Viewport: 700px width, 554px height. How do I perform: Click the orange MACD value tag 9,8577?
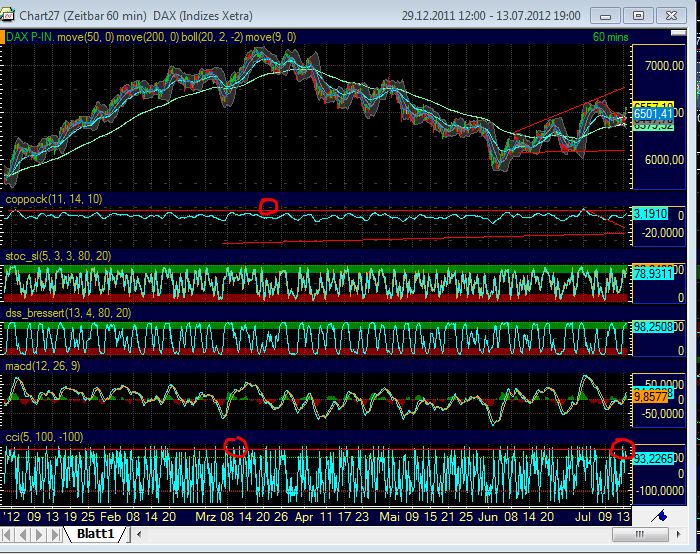click(650, 396)
